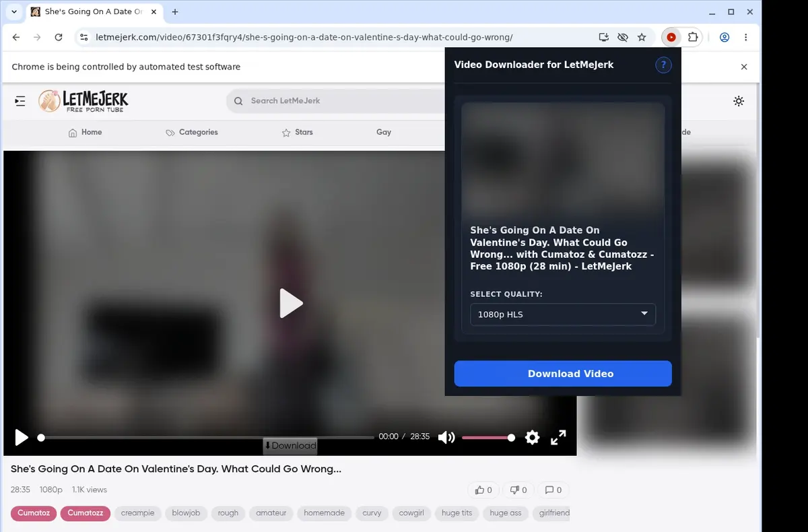Click the pink volume slider
This screenshot has width=808, height=532.
(x=488, y=437)
